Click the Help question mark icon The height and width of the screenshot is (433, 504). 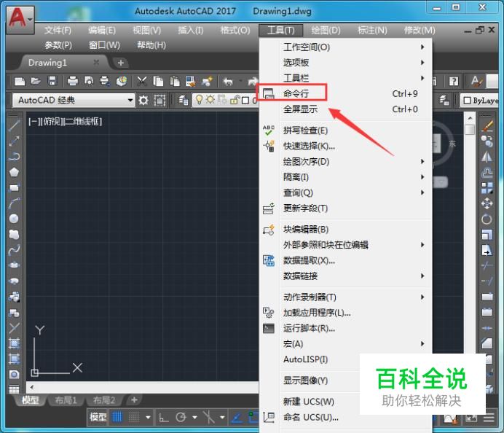coord(454,81)
